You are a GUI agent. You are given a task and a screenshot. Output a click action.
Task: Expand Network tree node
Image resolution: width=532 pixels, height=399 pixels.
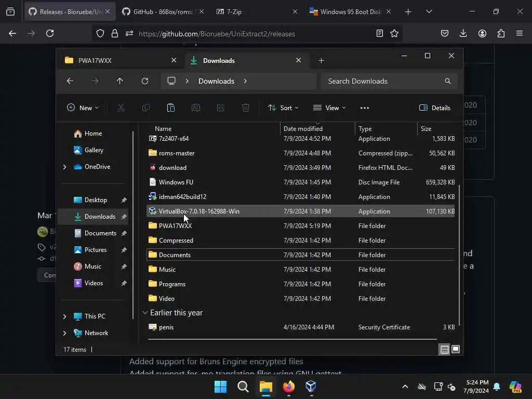coord(65,333)
